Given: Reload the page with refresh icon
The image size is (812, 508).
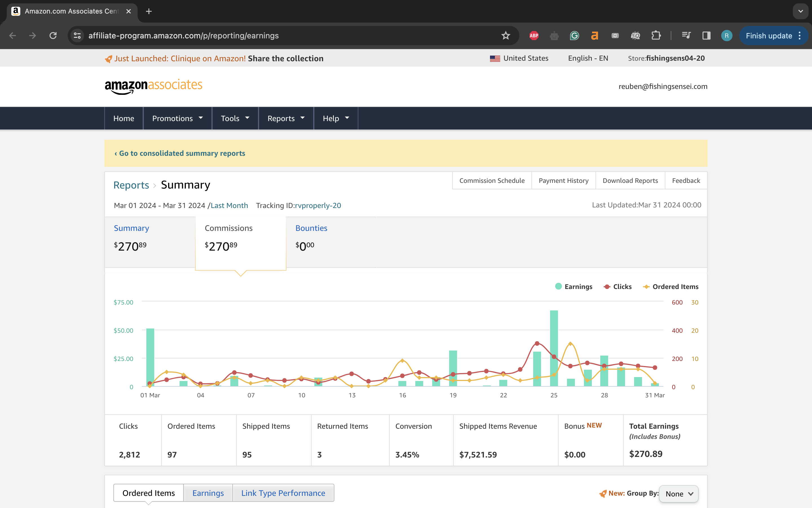Looking at the screenshot, I should pos(53,36).
